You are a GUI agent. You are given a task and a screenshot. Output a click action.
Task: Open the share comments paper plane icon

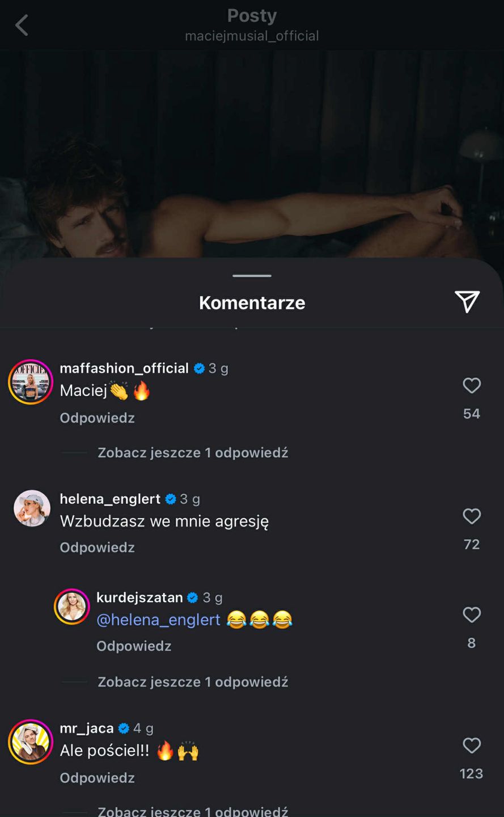coord(467,302)
